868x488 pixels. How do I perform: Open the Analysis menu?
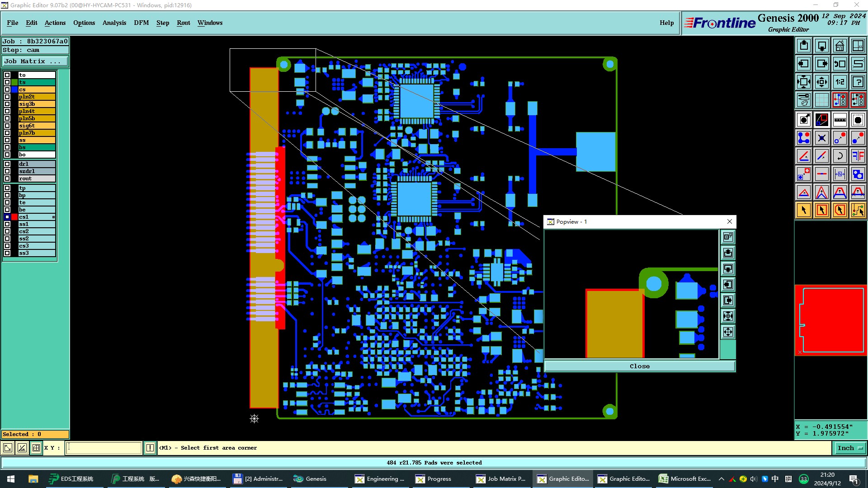tap(114, 23)
